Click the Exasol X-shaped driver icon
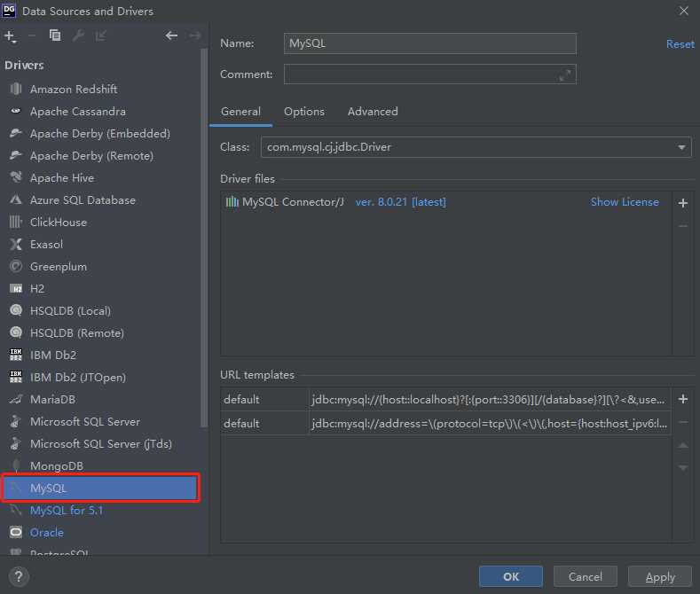The width and height of the screenshot is (700, 594). (16, 245)
